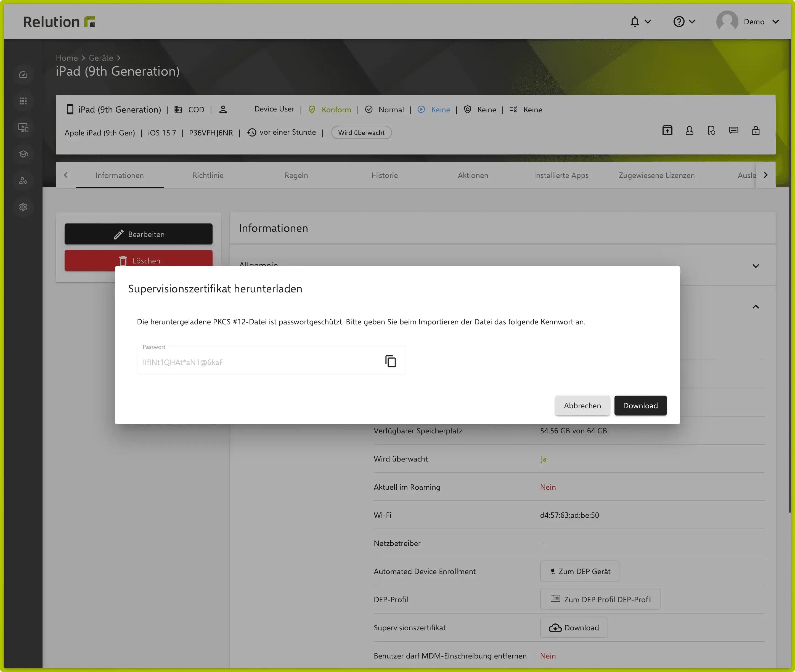Open the apps grid sidebar icon

tap(23, 101)
